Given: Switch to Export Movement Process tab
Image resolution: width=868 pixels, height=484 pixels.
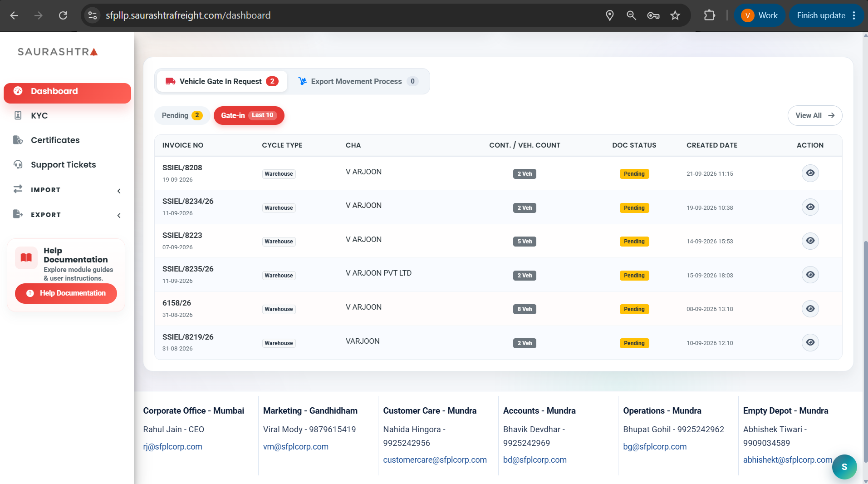Looking at the screenshot, I should (x=358, y=81).
